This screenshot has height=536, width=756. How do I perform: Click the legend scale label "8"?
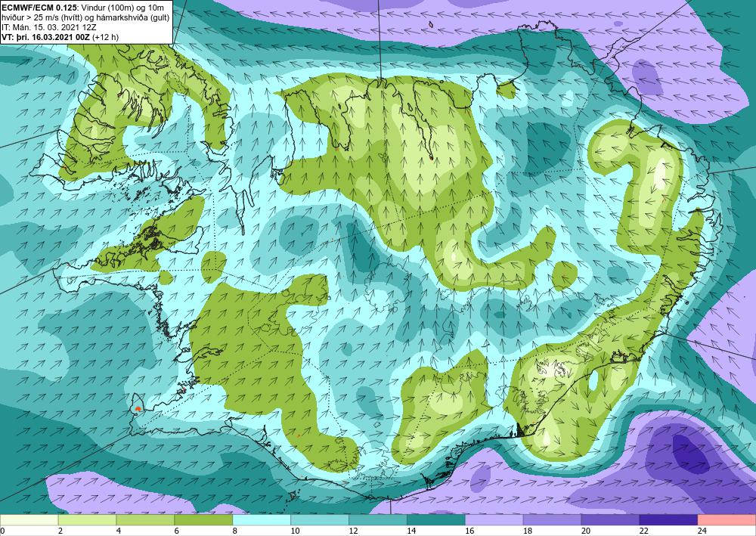[x=235, y=531]
